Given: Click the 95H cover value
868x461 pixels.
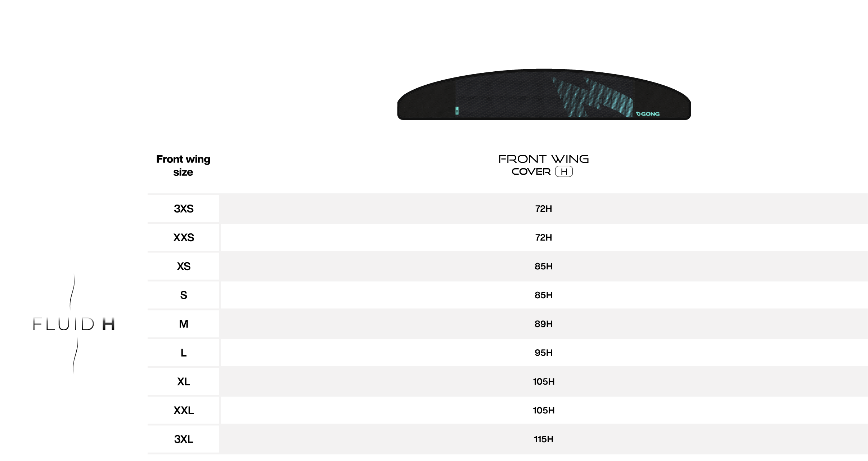Looking at the screenshot, I should [x=544, y=353].
